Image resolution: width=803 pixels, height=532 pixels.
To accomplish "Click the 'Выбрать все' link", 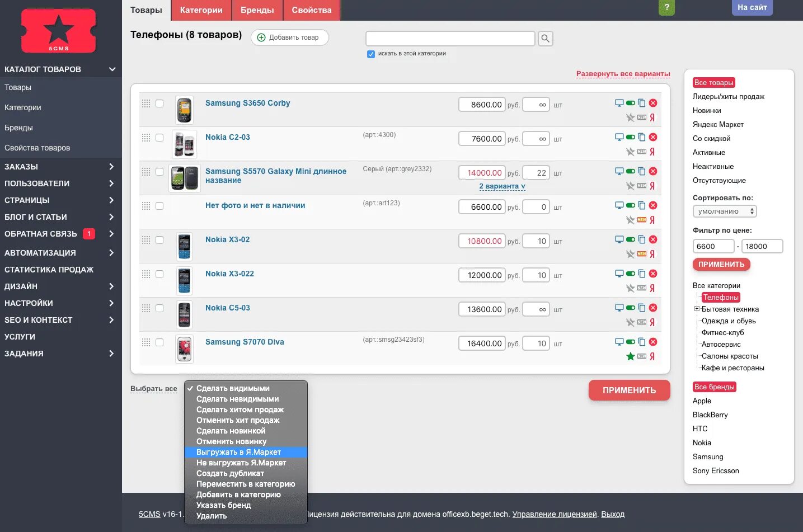I will (153, 389).
